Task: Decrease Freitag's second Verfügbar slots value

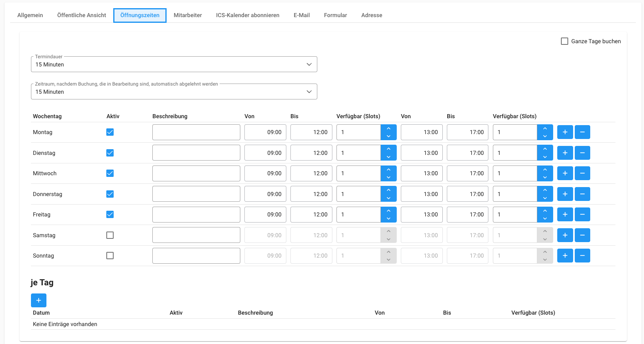Action: click(x=545, y=218)
